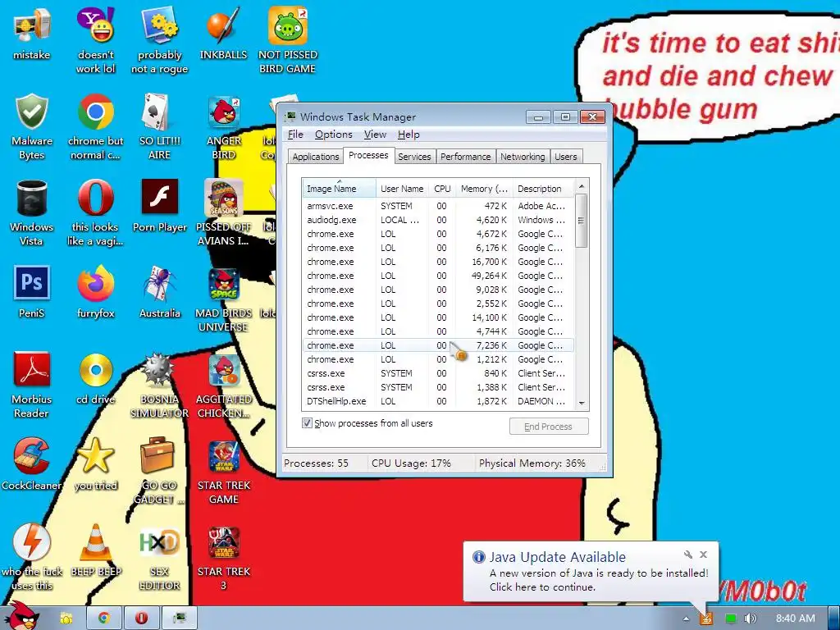Open the View menu in Task Manager
The image size is (840, 630).
(375, 135)
